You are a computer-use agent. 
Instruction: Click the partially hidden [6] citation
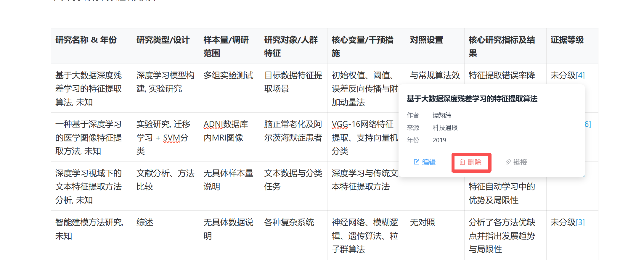pos(588,124)
